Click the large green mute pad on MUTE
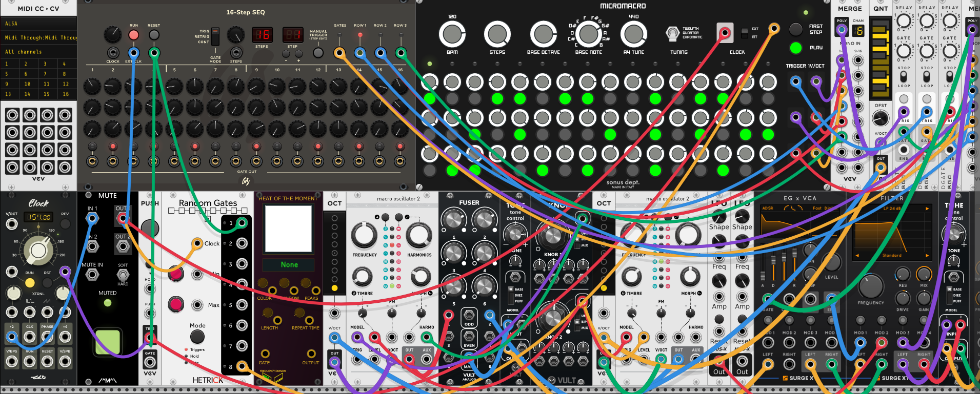This screenshot has width=980, height=394. pyautogui.click(x=108, y=342)
